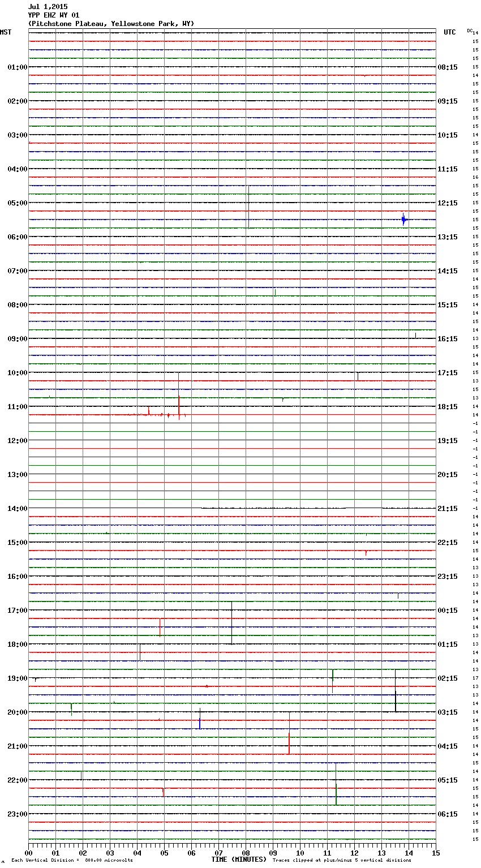Viewport: 481px width, 868px height.
Task: Click the 16:00 MST time label
Action: 18,577
